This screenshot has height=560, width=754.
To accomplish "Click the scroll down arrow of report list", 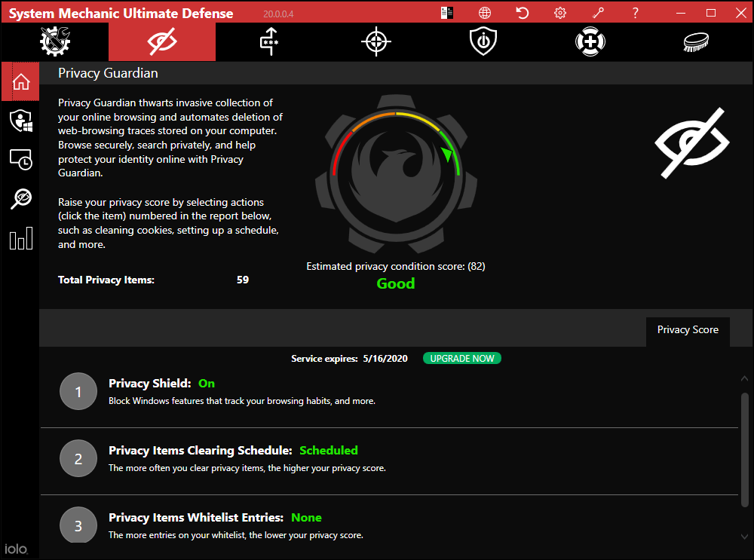I will (744, 537).
